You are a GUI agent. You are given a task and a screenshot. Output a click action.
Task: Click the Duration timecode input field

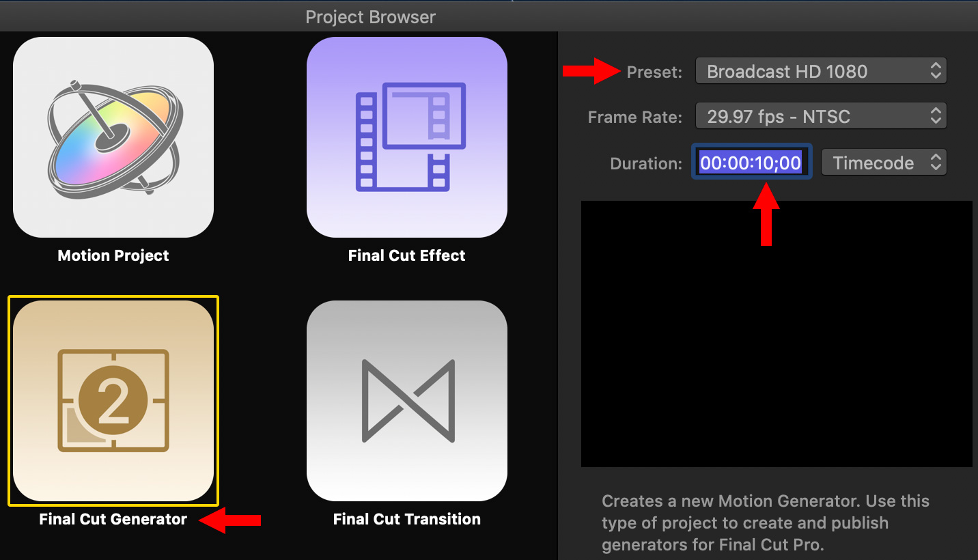(751, 163)
